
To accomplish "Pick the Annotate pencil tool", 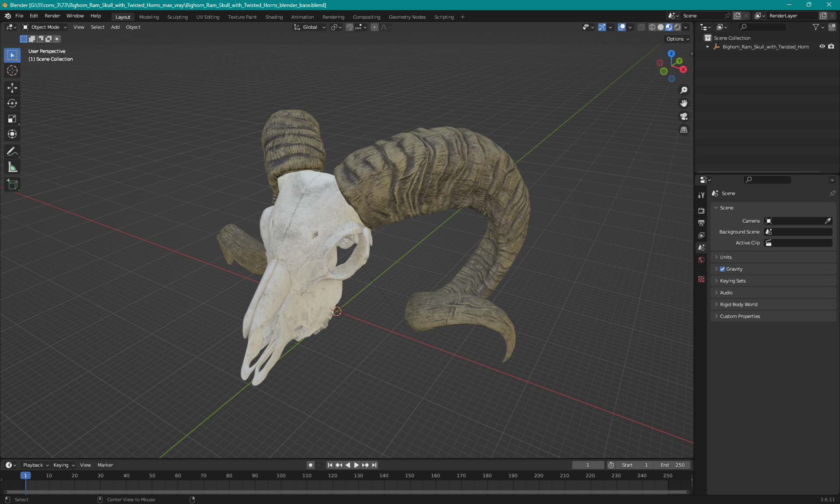I will (12, 151).
